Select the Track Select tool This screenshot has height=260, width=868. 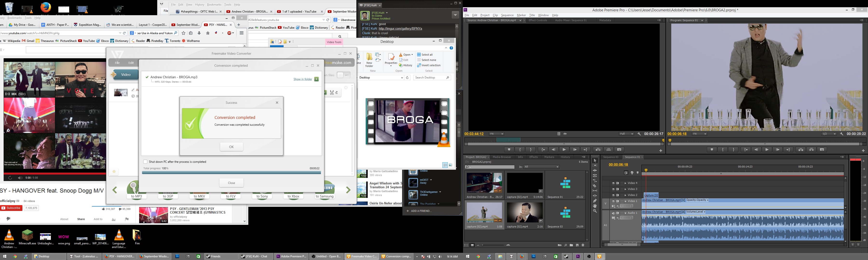595,165
